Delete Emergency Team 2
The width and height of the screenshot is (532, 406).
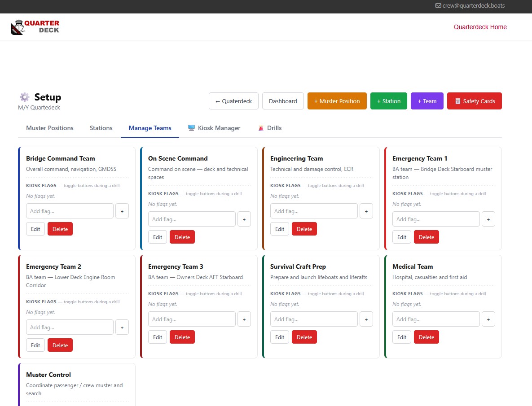click(x=60, y=345)
